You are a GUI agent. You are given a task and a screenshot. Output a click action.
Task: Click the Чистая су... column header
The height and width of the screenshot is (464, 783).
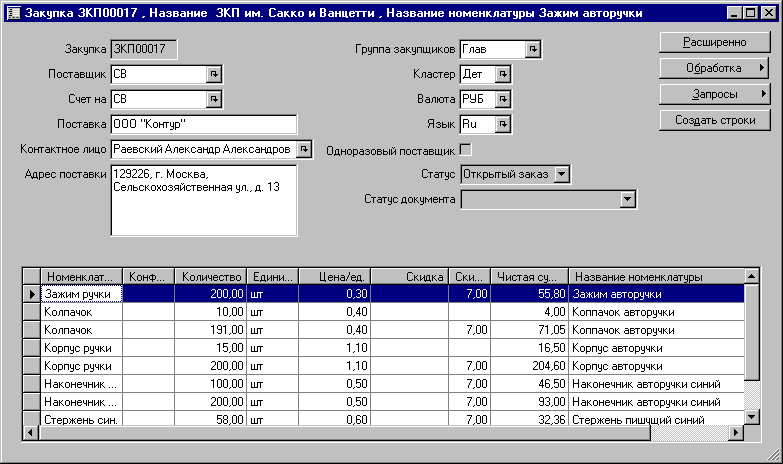pos(529,276)
